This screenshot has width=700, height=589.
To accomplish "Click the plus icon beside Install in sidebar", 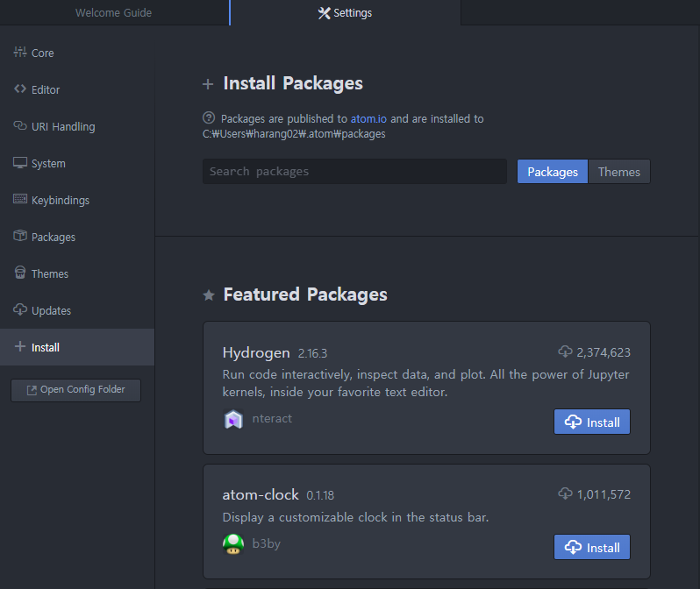I will coord(20,346).
